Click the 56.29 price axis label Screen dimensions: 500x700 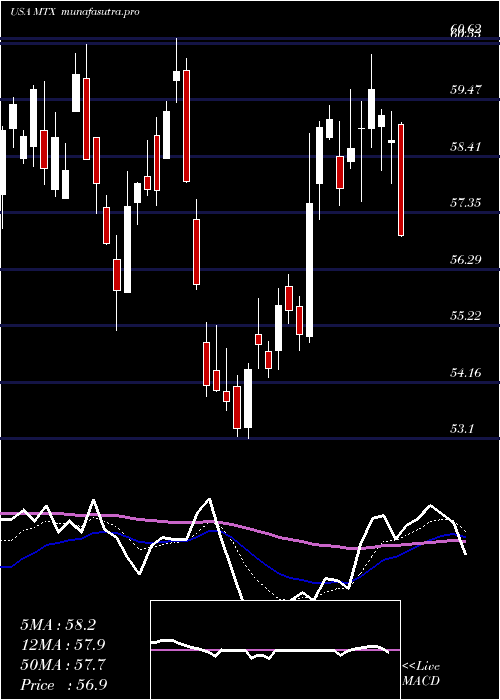tap(466, 259)
